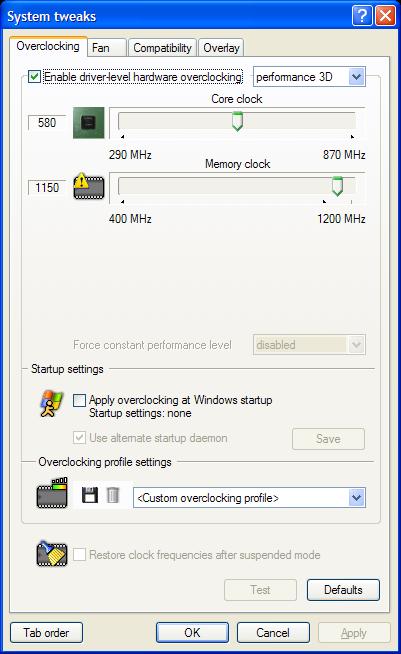Switch to the Fan tab
401x654 pixels.
tap(106, 48)
